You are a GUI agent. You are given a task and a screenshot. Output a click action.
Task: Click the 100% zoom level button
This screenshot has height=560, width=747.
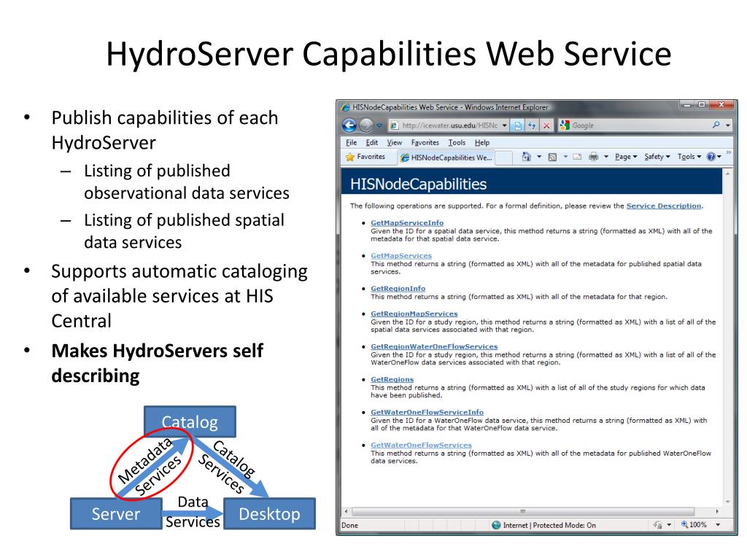(x=694, y=525)
